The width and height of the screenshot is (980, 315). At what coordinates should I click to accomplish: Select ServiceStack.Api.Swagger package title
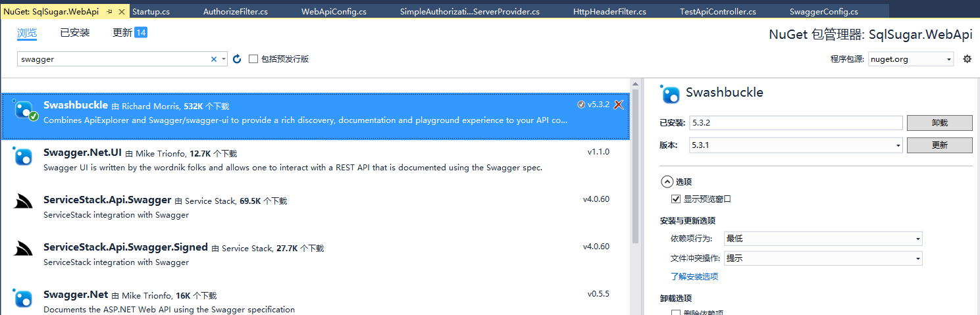(107, 200)
